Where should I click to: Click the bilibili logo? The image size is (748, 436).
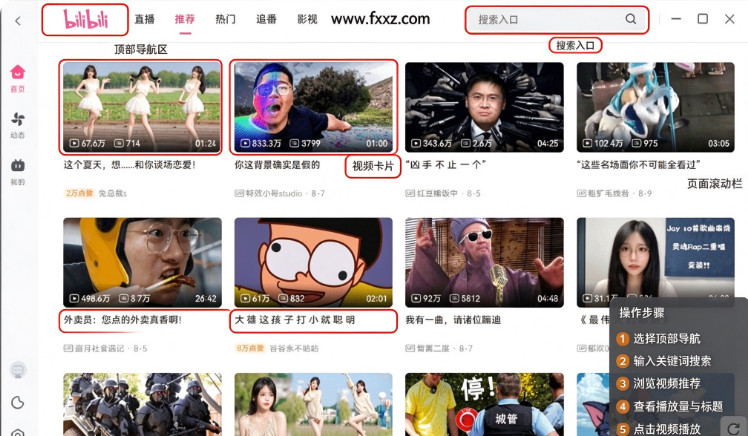coord(86,20)
